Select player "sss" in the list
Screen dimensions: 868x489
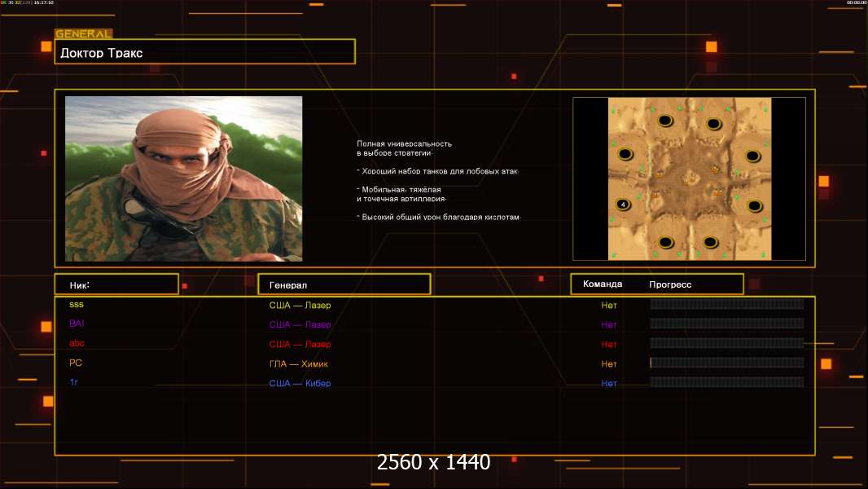[x=77, y=305]
